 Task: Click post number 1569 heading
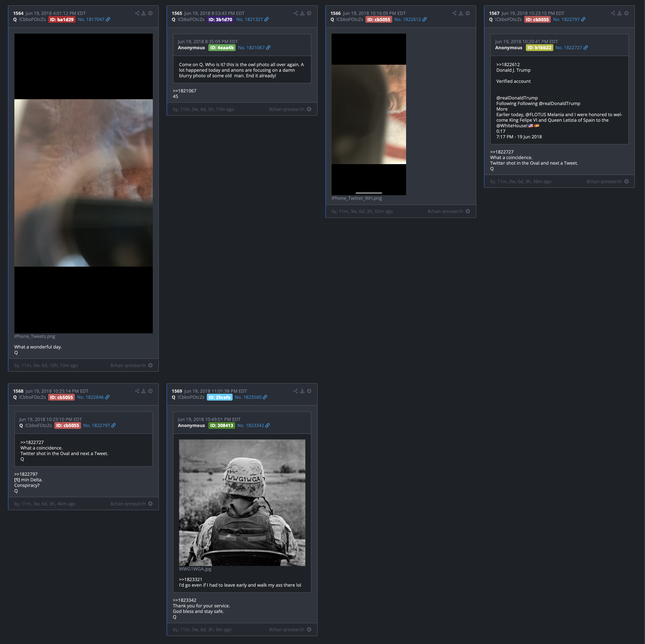click(x=177, y=391)
